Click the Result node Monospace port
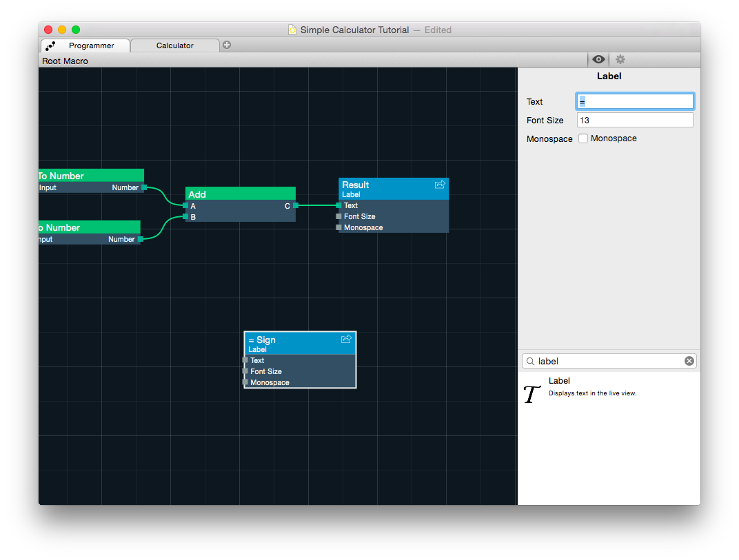This screenshot has height=560, width=739. point(338,227)
